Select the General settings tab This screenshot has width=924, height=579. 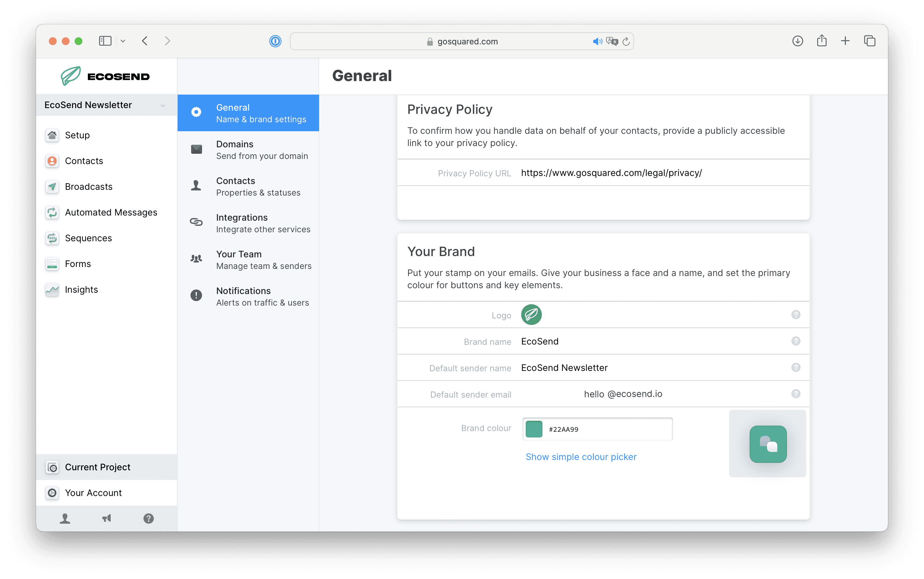click(248, 113)
